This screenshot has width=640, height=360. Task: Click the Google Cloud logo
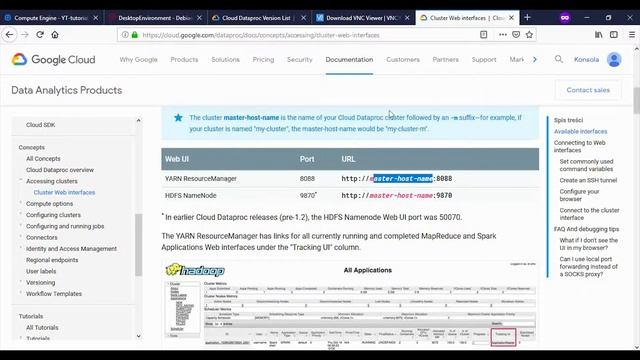tap(53, 60)
